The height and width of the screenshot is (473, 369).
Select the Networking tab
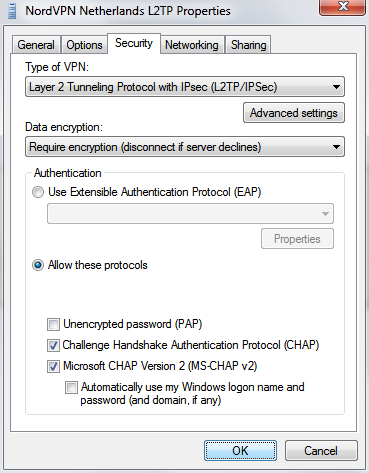pos(192,45)
